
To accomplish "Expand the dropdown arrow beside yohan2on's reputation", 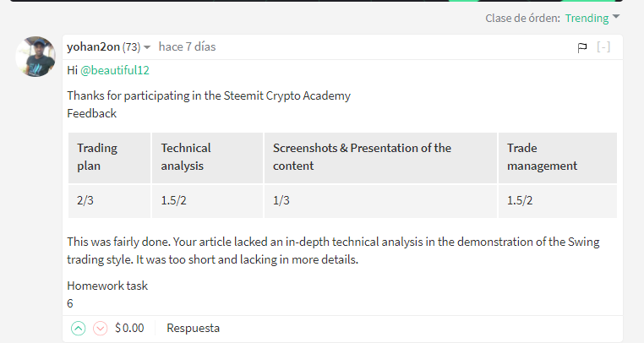I will (147, 47).
